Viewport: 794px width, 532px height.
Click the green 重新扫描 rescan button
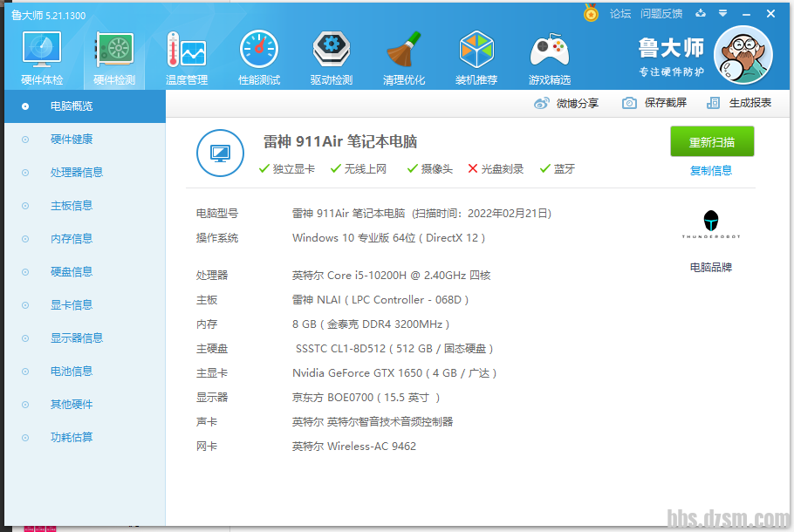coord(711,142)
